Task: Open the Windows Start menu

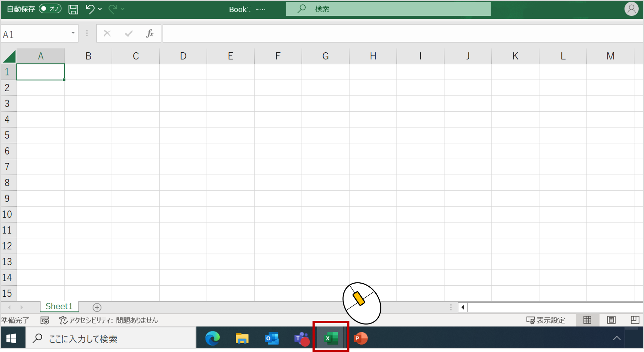Action: [x=11, y=338]
